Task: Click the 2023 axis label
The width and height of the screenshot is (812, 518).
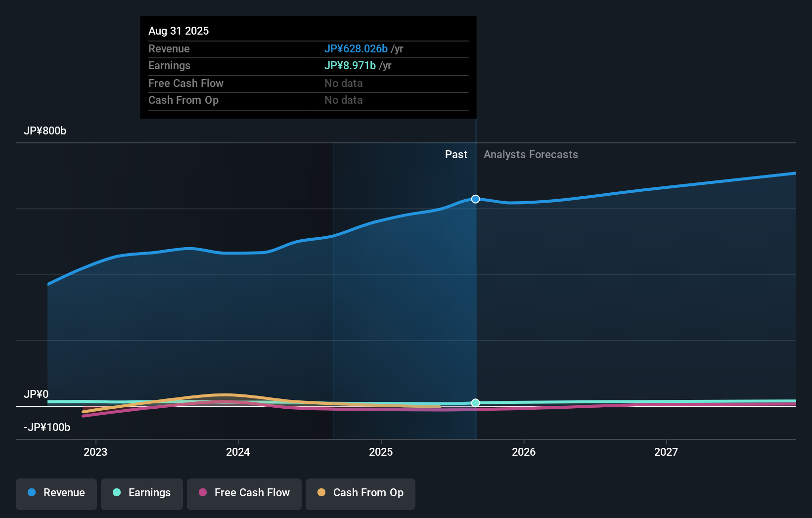Action: tap(96, 452)
